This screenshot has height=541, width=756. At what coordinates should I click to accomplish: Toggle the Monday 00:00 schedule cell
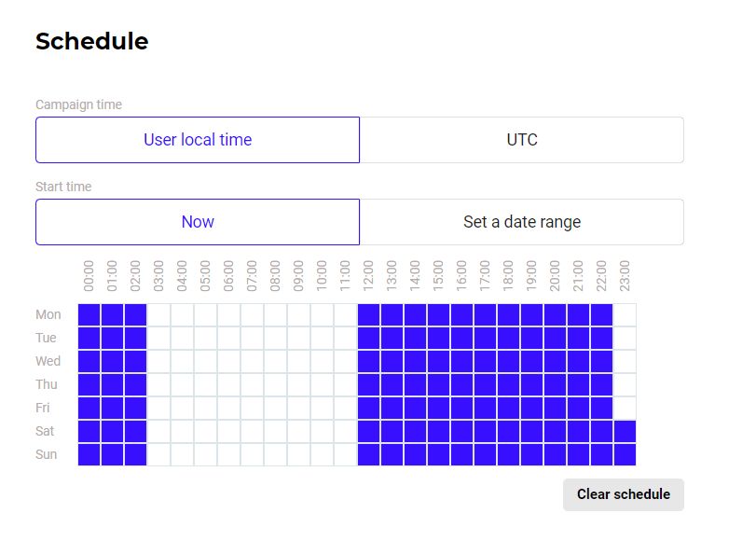pos(89,315)
